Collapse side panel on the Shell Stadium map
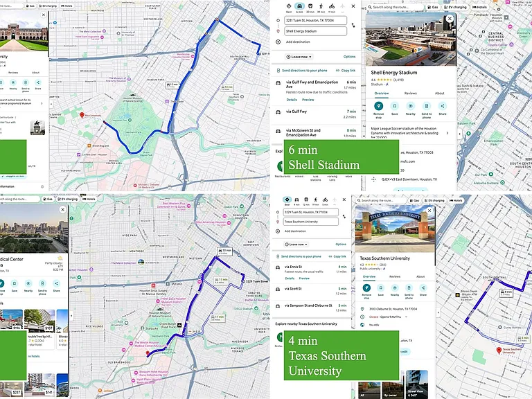 (459, 134)
